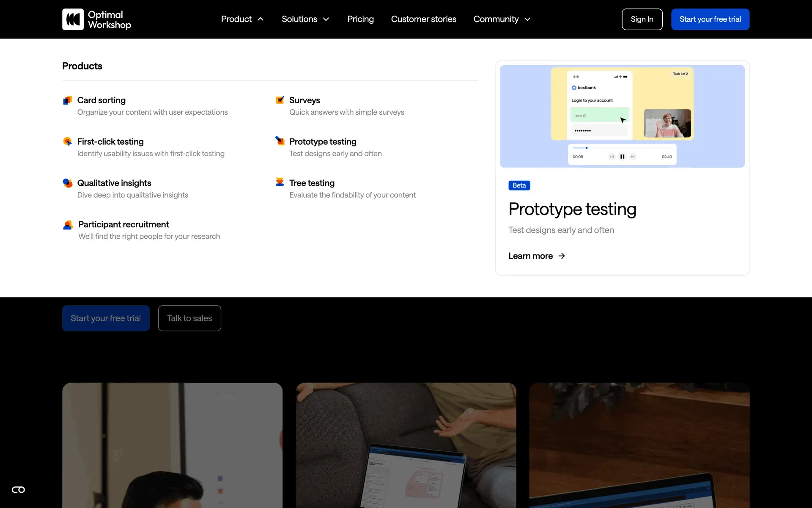Collapse the Product dropdown menu
Viewport: 812px width, 508px height.
242,19
